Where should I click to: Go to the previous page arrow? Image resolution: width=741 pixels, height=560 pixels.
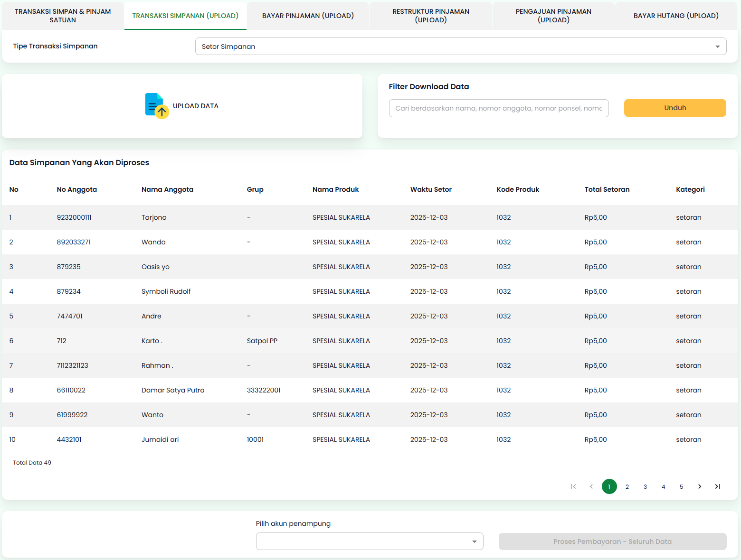(x=591, y=486)
